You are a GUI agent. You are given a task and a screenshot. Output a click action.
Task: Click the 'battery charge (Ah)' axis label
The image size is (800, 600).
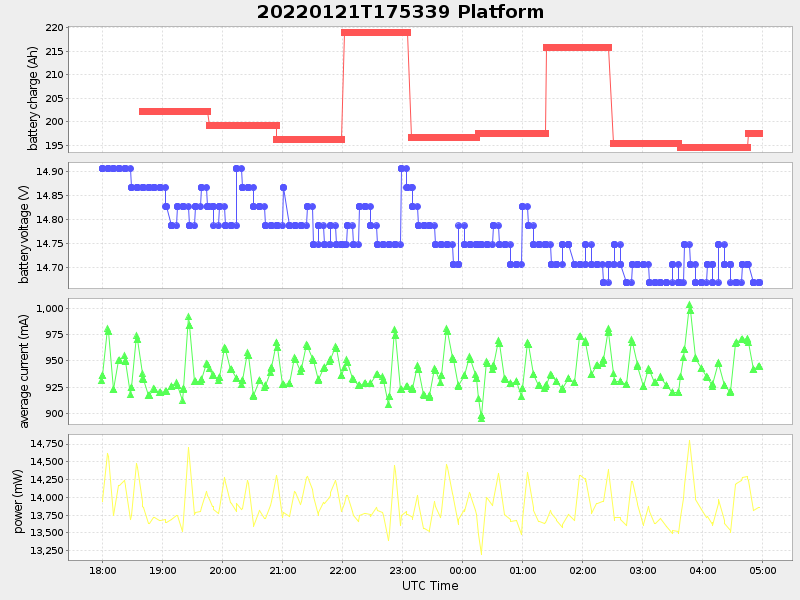click(x=34, y=89)
